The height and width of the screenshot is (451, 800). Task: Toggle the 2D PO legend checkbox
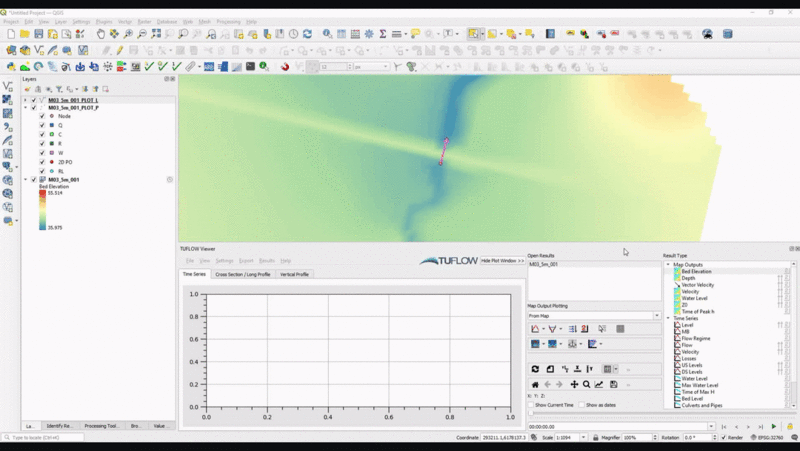pos(42,162)
